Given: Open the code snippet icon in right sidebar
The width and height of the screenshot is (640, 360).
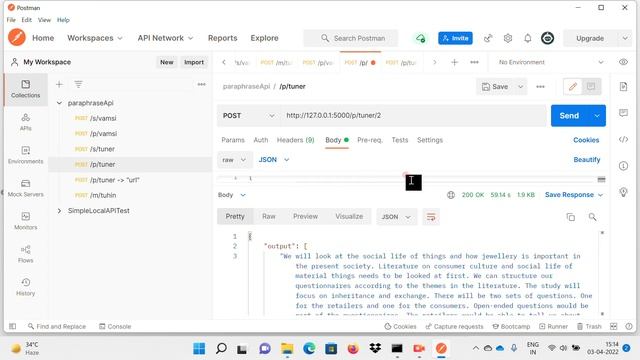Looking at the screenshot, I should pyautogui.click(x=623, y=140).
